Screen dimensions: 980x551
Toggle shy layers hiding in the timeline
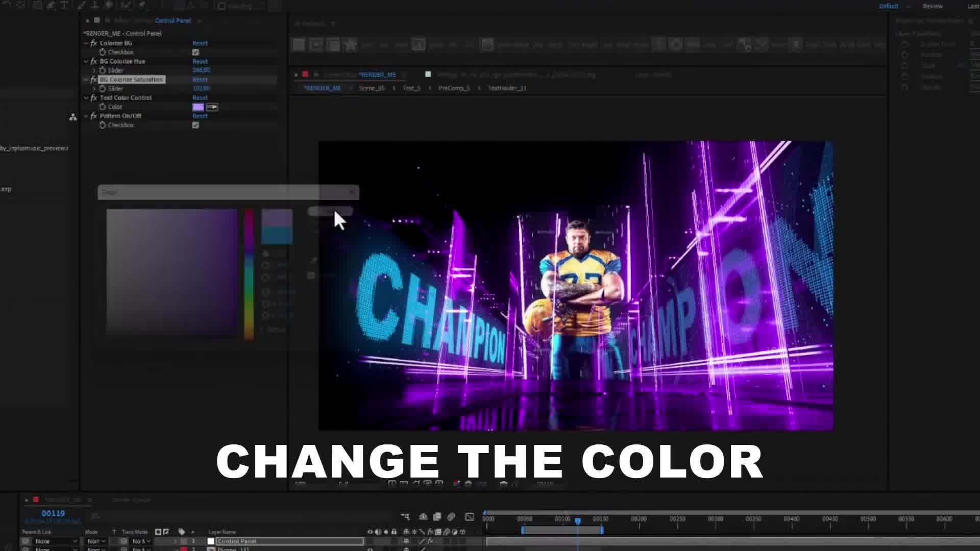(x=423, y=517)
